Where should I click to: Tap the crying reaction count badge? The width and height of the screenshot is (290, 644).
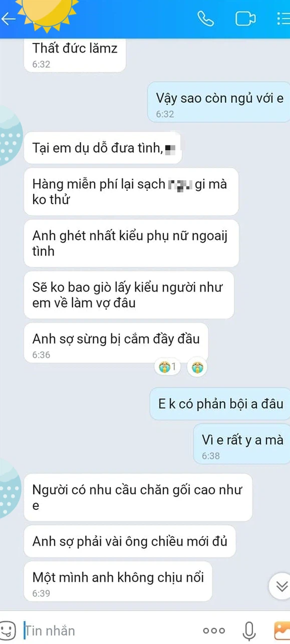[x=167, y=367]
